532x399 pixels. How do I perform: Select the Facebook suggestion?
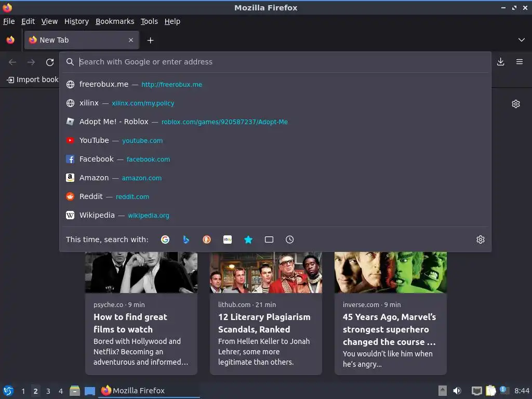[x=275, y=159]
